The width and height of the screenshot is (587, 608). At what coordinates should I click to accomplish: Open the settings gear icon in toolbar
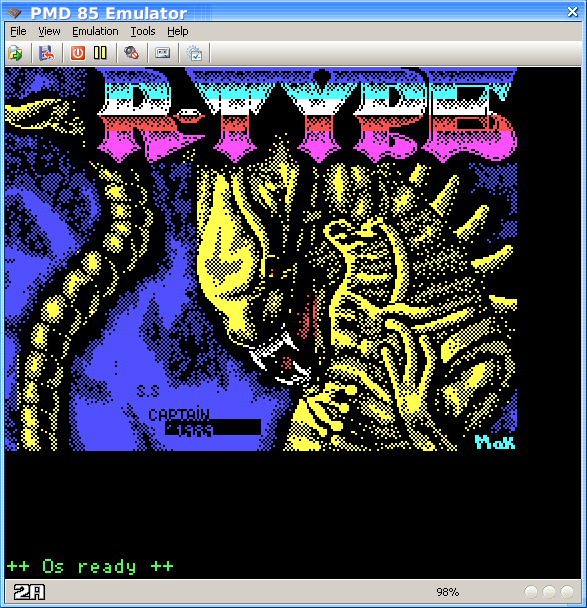point(194,53)
